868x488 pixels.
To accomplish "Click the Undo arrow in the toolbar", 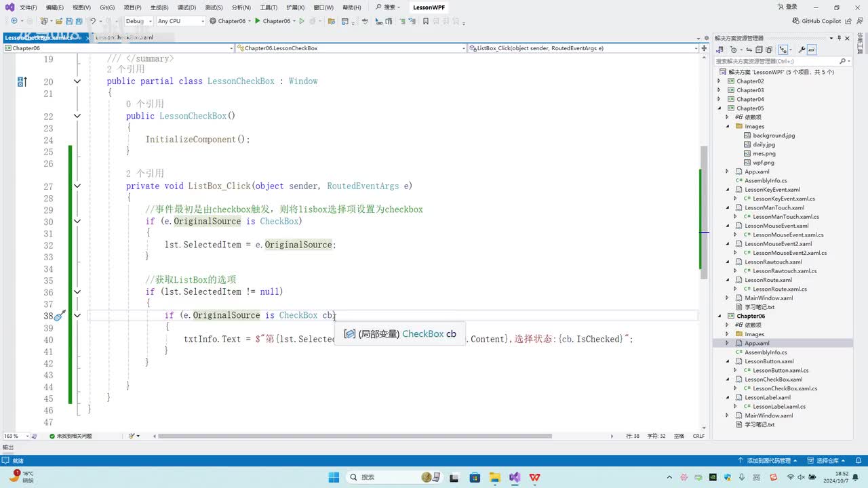I will coord(93,21).
